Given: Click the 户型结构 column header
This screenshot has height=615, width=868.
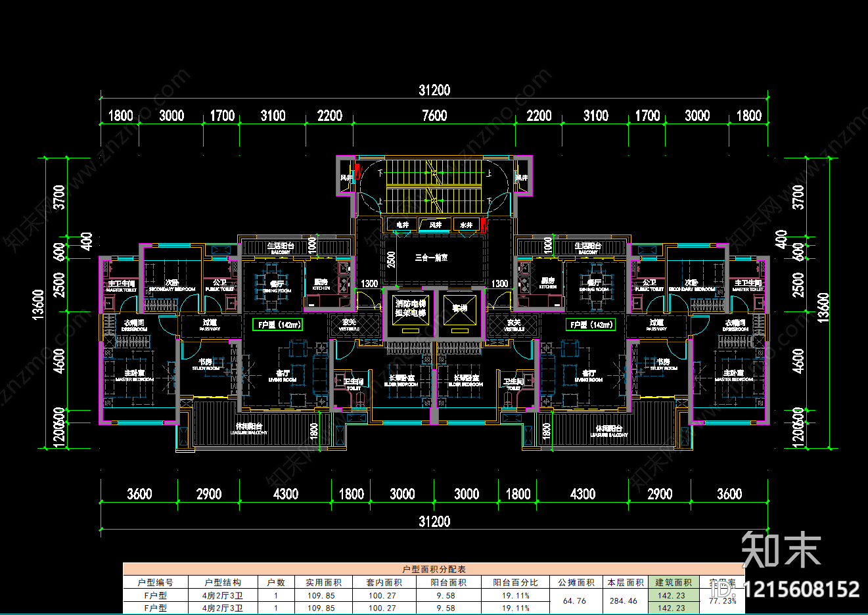Looking at the screenshot, I should click(x=223, y=582).
